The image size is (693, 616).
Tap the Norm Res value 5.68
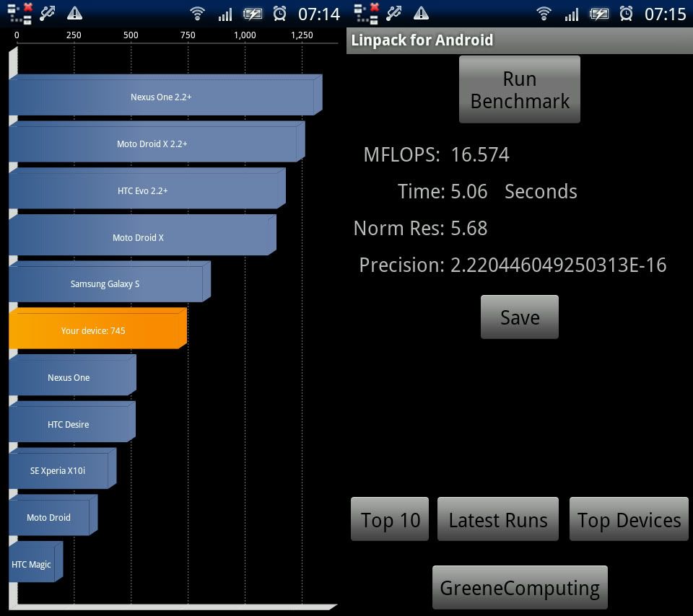point(469,229)
